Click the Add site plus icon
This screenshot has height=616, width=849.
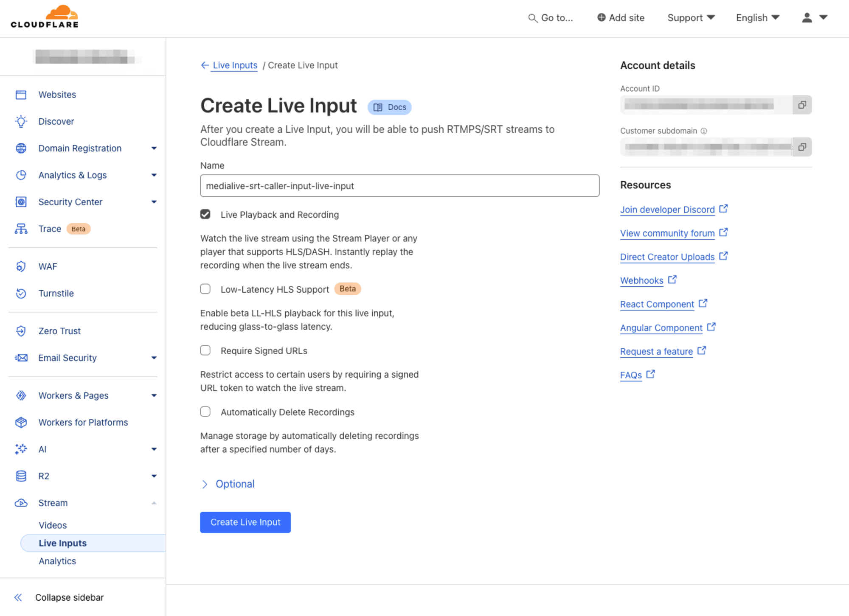(601, 17)
